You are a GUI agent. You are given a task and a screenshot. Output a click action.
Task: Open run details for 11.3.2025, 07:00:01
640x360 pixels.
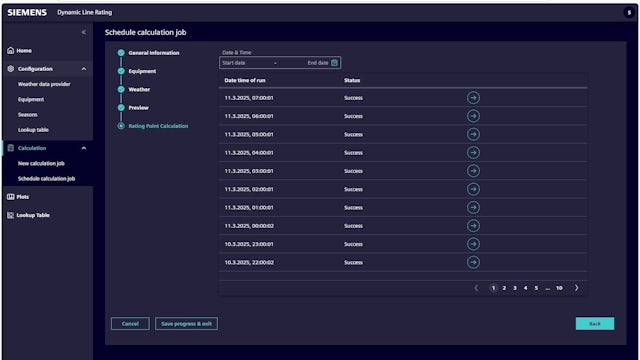pos(473,98)
